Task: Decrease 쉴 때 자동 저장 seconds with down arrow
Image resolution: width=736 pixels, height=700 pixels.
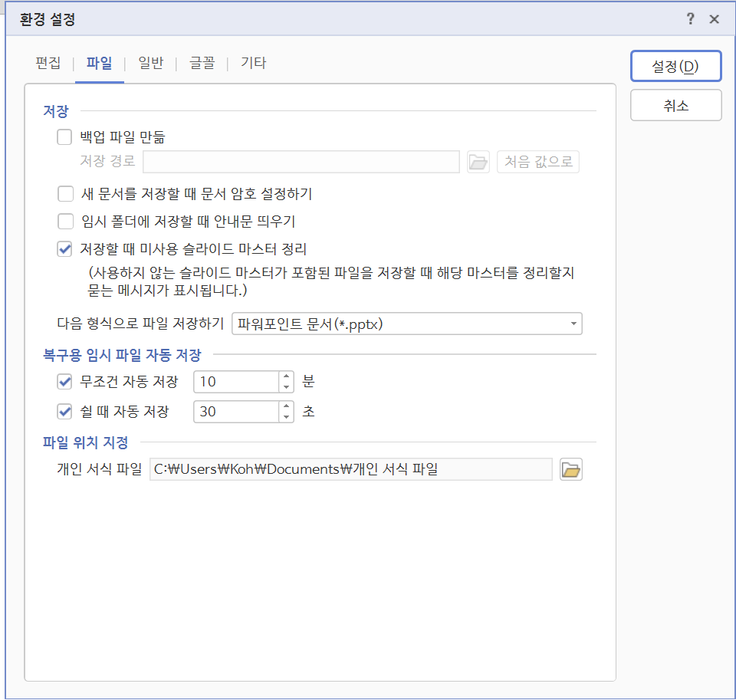Action: click(286, 417)
